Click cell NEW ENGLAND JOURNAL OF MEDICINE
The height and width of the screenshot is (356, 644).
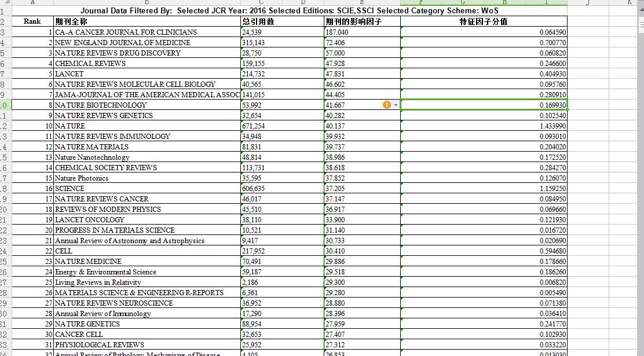tap(147, 42)
